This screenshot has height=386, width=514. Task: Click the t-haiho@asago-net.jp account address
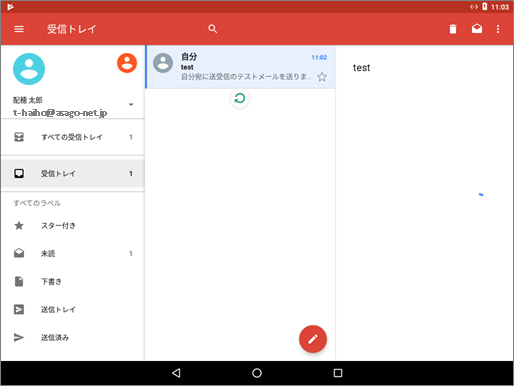(60, 113)
